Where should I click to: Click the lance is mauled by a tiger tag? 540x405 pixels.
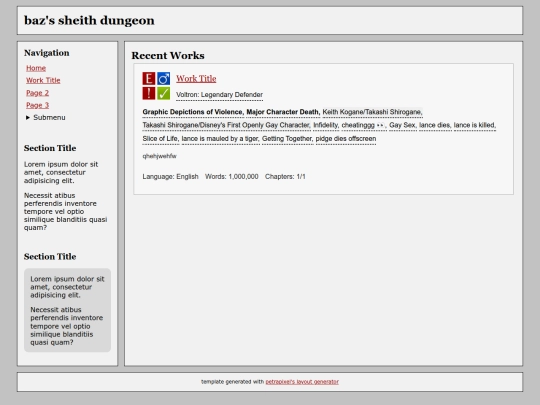click(x=220, y=139)
